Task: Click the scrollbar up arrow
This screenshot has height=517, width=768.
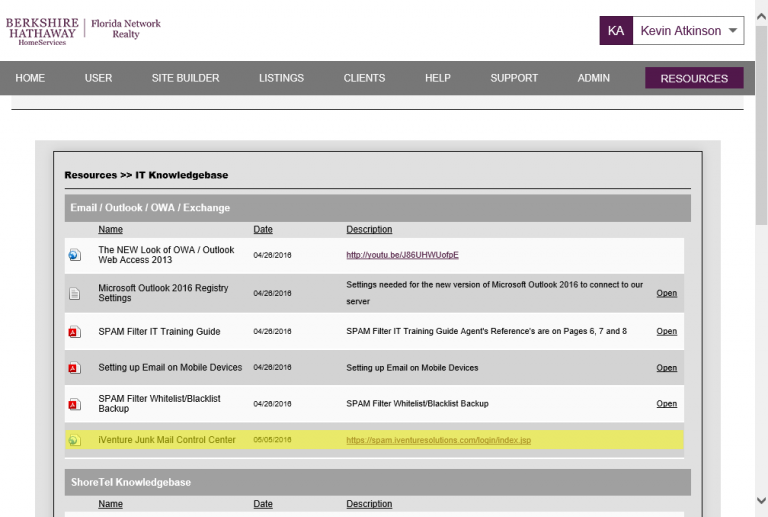Action: pyautogui.click(x=761, y=17)
